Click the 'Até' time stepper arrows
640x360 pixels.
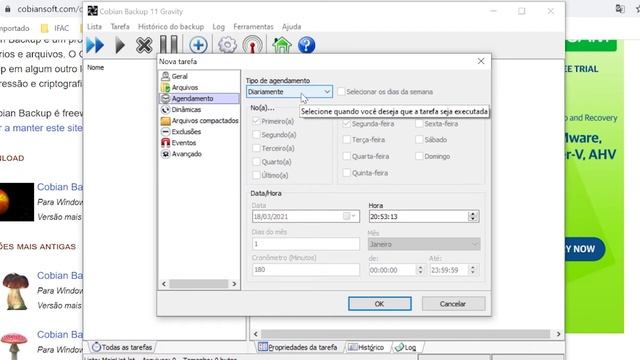(x=473, y=270)
